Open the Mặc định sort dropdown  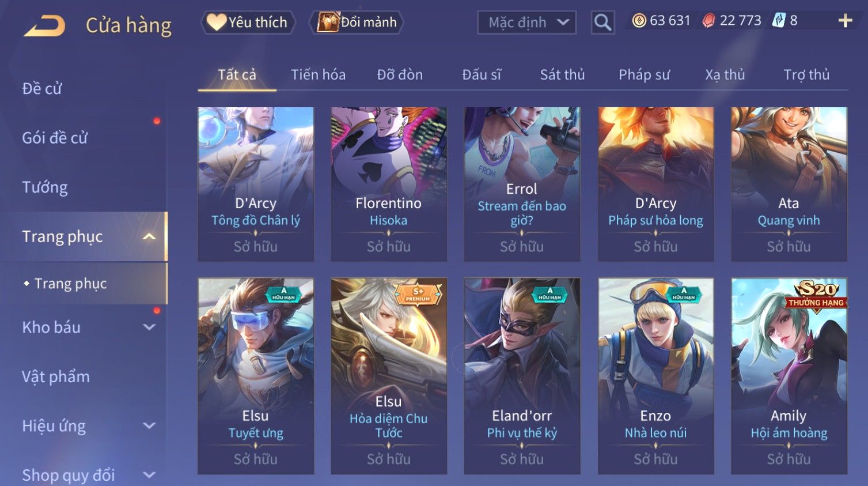(x=526, y=22)
